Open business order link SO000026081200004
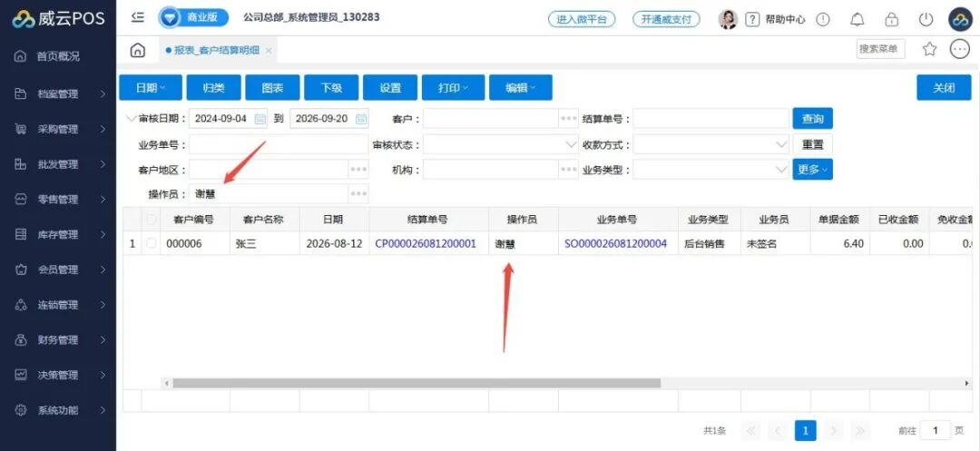This screenshot has height=451, width=980. click(x=615, y=244)
